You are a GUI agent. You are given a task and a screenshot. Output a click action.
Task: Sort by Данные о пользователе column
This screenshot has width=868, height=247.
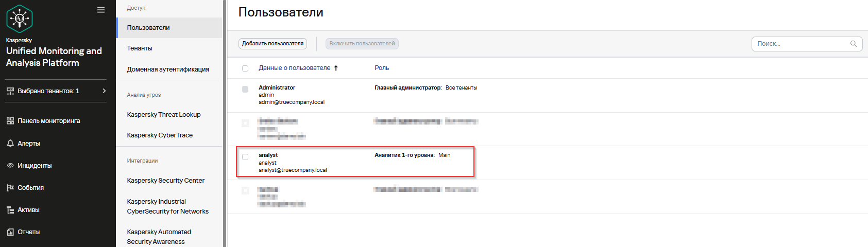[295, 68]
